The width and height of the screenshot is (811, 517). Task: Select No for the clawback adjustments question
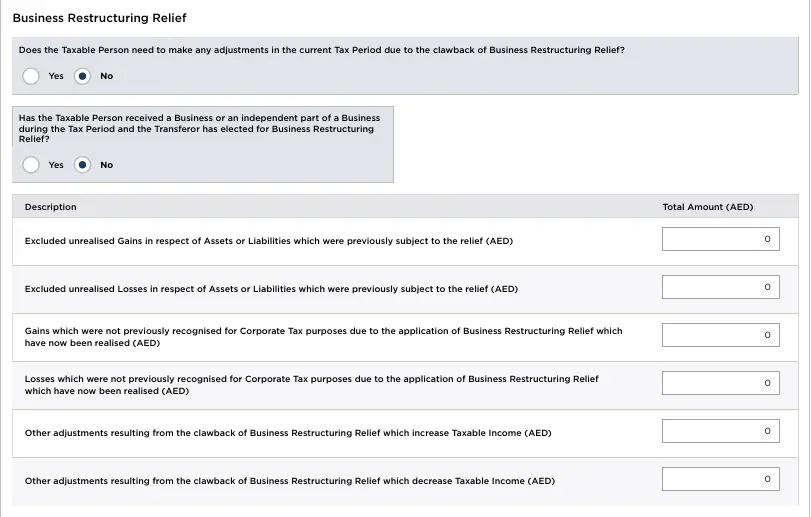[83, 76]
